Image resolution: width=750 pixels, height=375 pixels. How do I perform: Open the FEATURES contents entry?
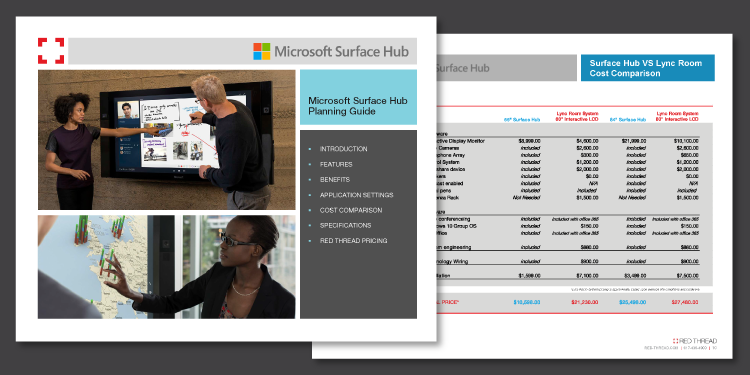click(x=336, y=165)
